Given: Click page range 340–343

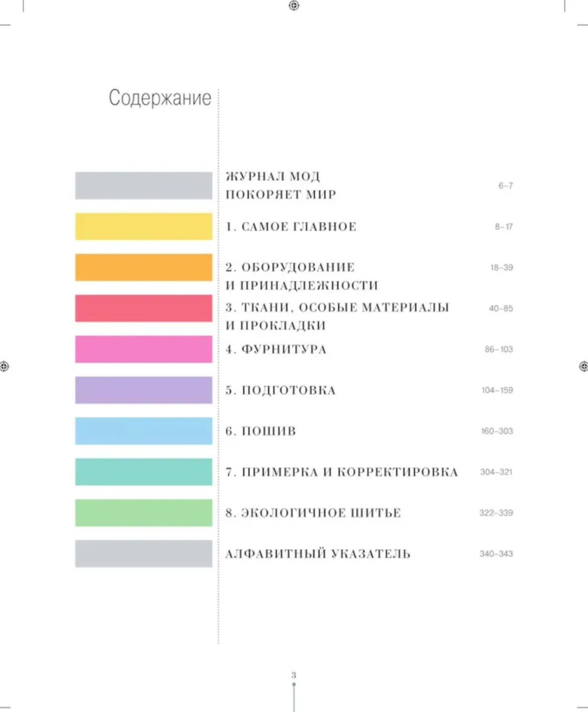Looking at the screenshot, I should [496, 554].
